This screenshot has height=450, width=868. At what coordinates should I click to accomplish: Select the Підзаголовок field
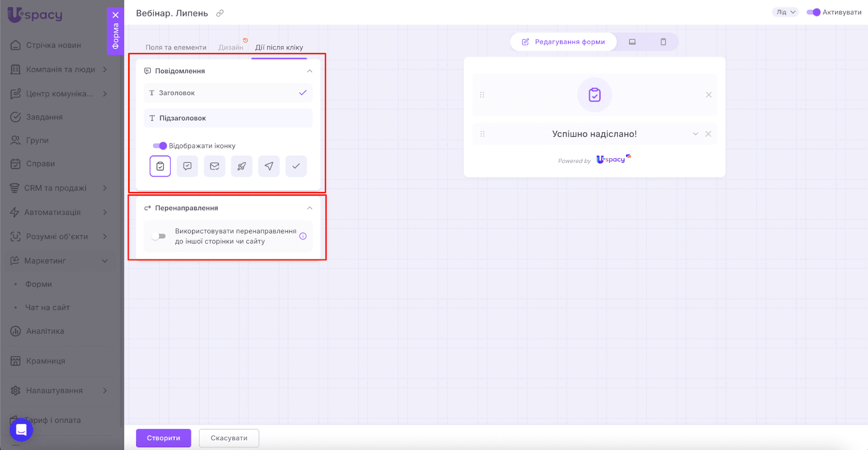228,118
